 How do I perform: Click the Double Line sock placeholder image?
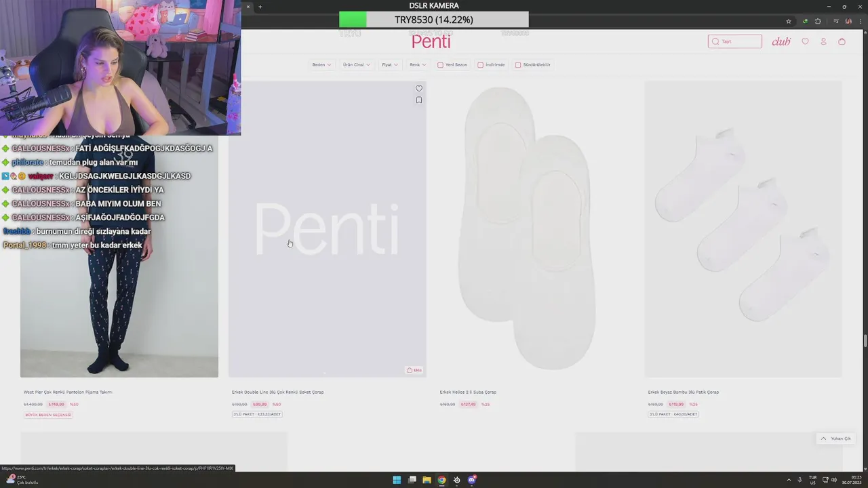pyautogui.click(x=327, y=229)
